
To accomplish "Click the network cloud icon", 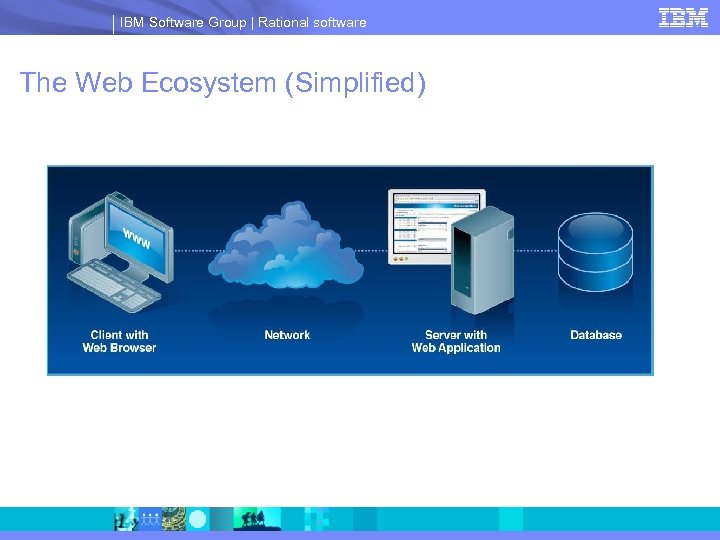I will pyautogui.click(x=286, y=245).
